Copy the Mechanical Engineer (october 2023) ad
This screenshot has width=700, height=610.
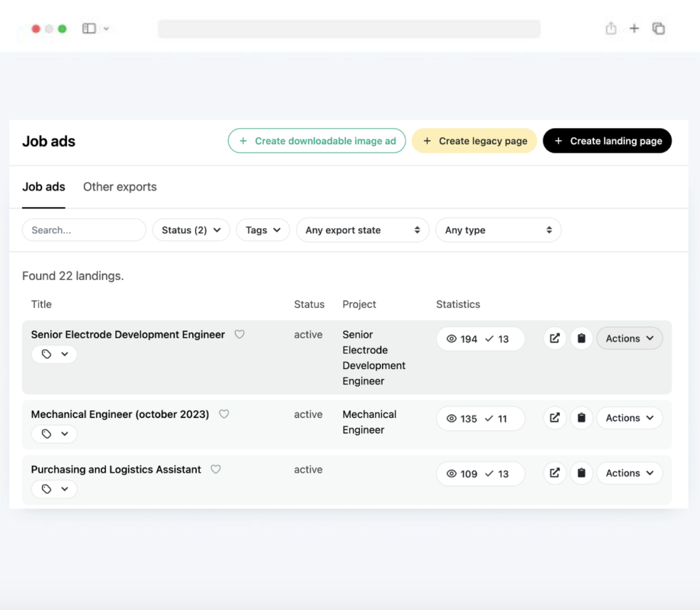pos(581,418)
